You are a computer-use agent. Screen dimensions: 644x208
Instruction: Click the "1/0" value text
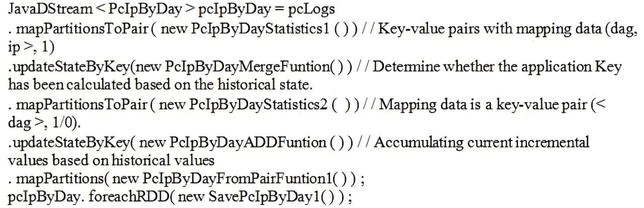(x=63, y=123)
